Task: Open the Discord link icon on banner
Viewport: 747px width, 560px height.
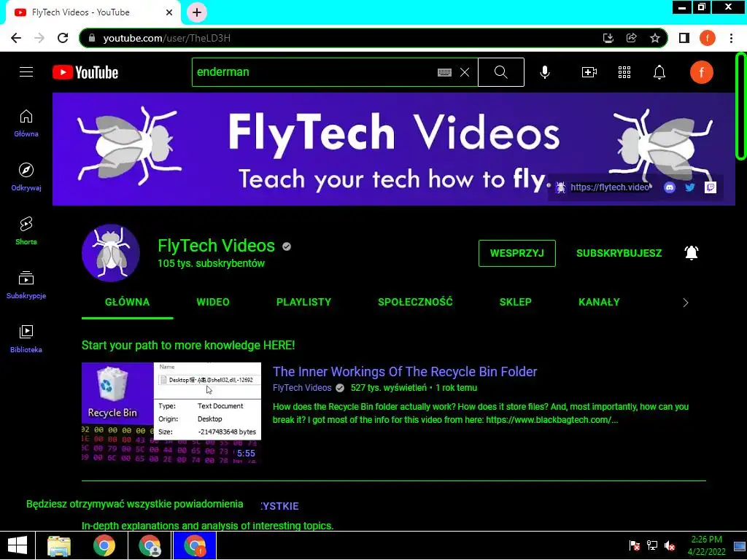Action: point(670,187)
